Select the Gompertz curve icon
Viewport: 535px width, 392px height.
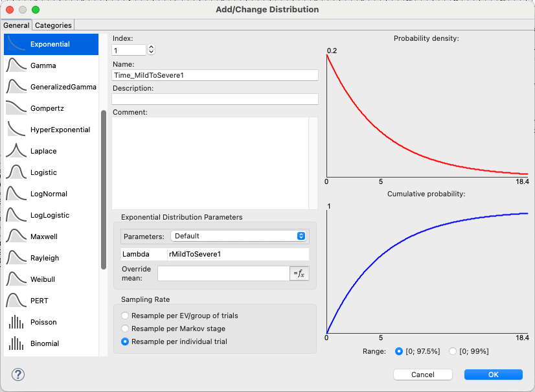pyautogui.click(x=16, y=108)
